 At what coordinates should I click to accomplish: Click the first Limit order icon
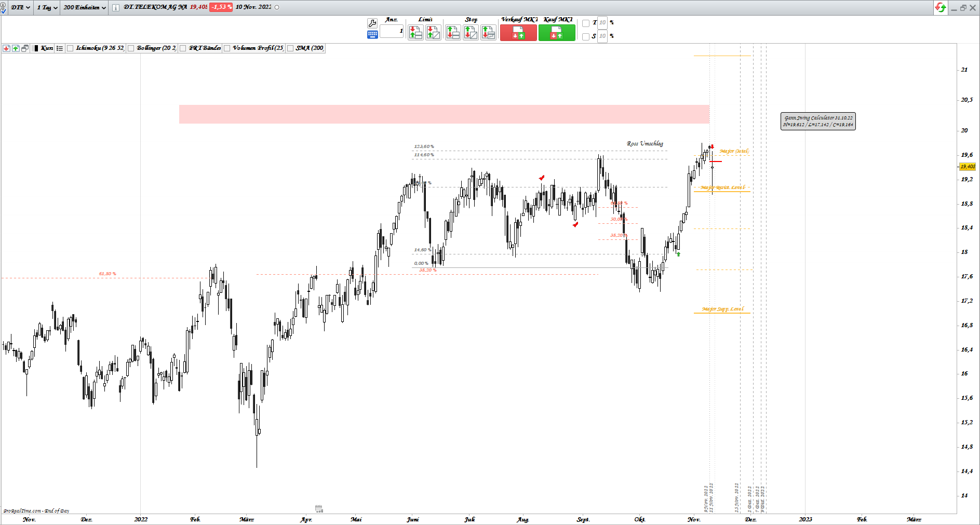pos(415,33)
